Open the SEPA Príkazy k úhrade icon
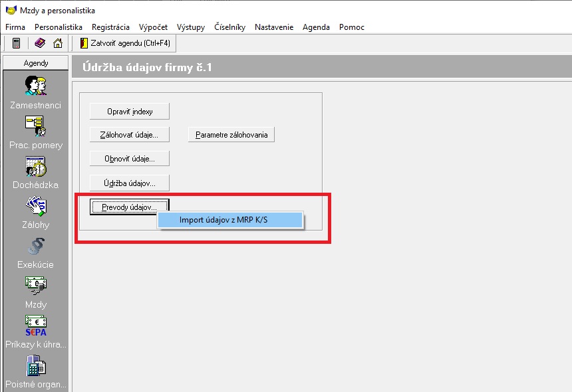The image size is (572, 392). click(x=35, y=326)
